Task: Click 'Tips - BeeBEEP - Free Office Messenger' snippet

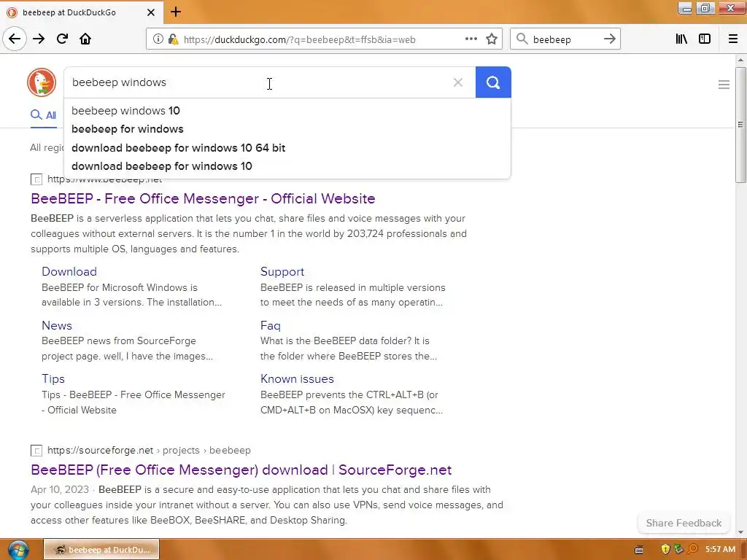Action: click(x=133, y=394)
